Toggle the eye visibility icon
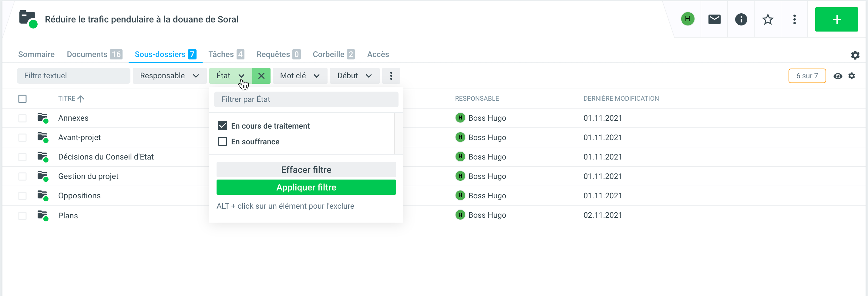 point(838,76)
